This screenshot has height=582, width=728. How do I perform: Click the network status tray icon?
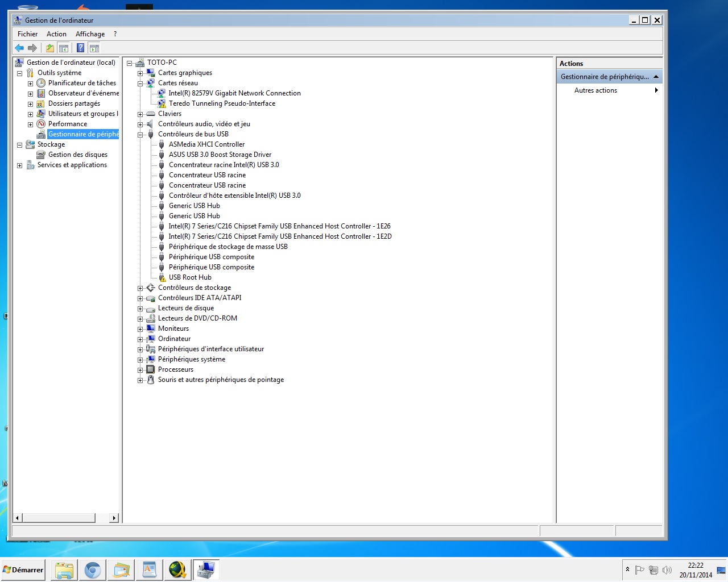pyautogui.click(x=653, y=570)
